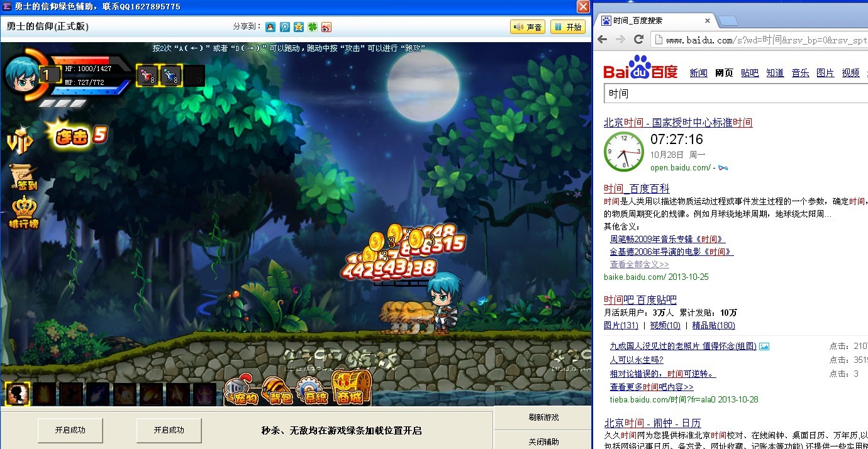Close the 时间_百度搜索 tab with its X

[707, 21]
